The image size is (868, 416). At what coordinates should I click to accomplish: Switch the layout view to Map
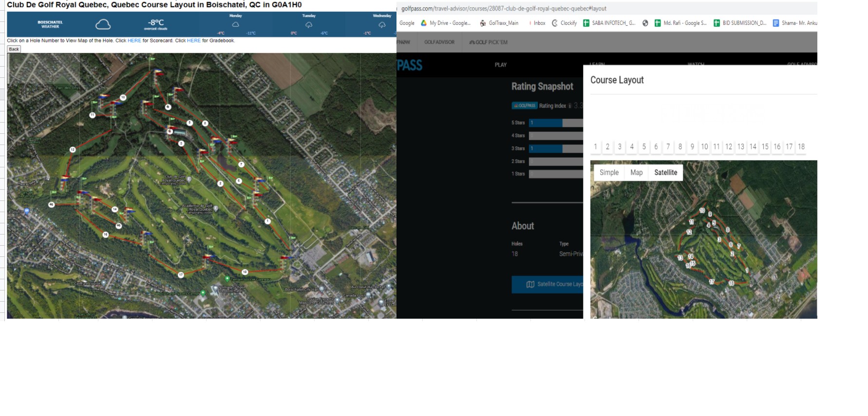coord(636,173)
